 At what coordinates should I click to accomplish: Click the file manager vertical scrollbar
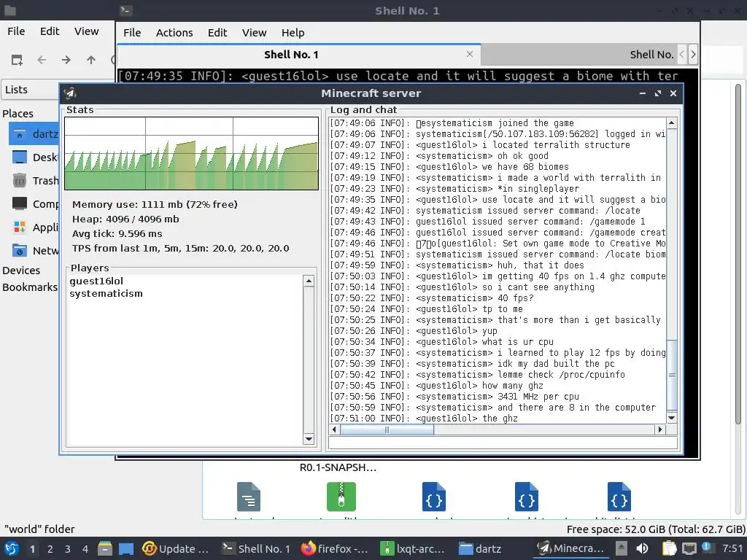[738, 252]
